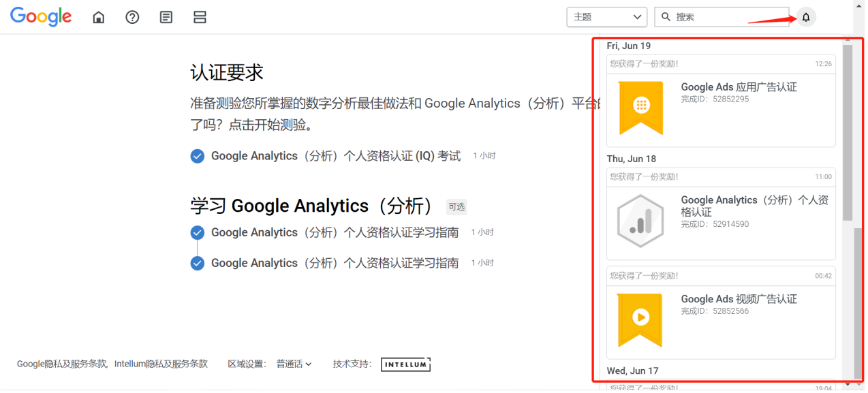This screenshot has width=868, height=393.
Task: Click completion ID 52852566 text
Action: tap(715, 311)
